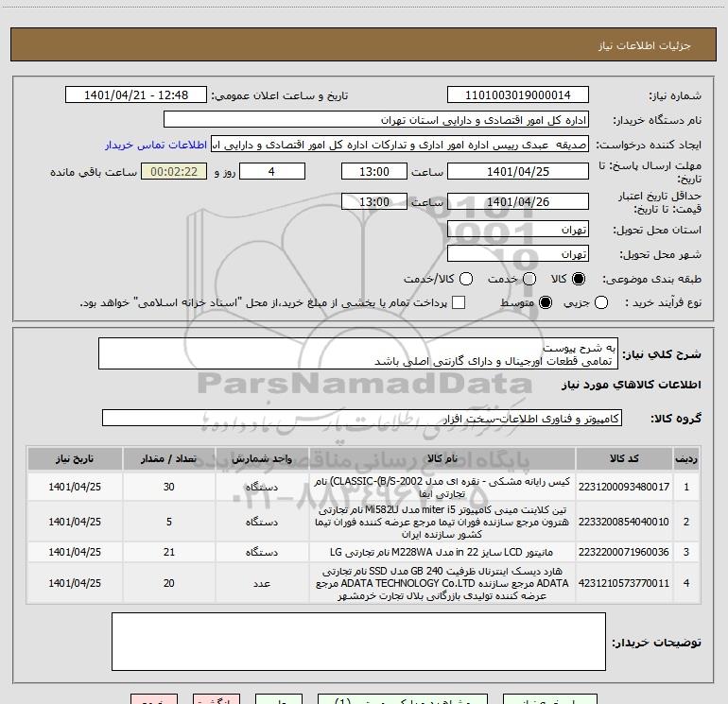Image resolution: width=728 pixels, height=704 pixels.
Task: Click quantity 21 in the monitor row
Action: pyautogui.click(x=169, y=552)
